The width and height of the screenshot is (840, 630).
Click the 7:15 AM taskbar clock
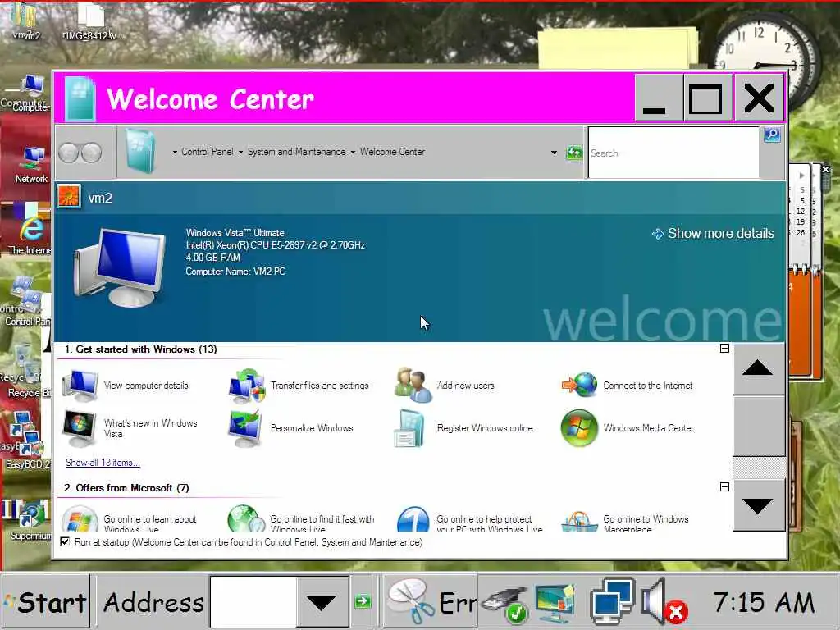(x=764, y=602)
